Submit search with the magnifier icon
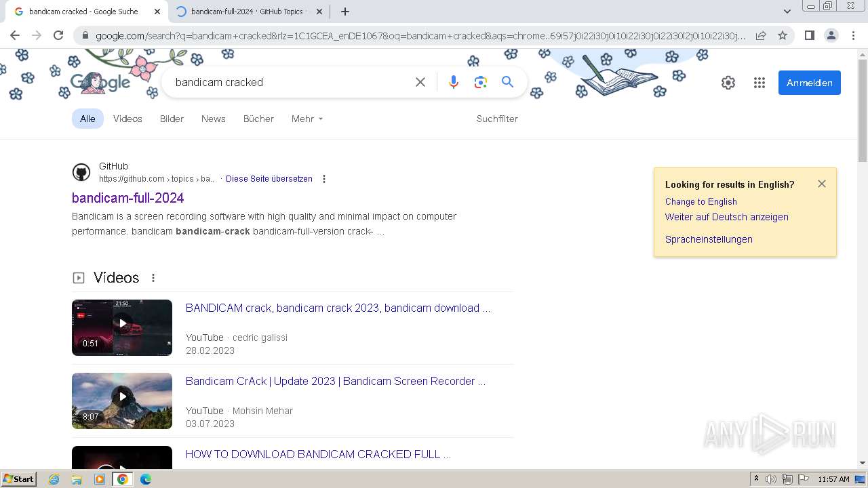Image resolution: width=868 pixels, height=488 pixels. [507, 82]
